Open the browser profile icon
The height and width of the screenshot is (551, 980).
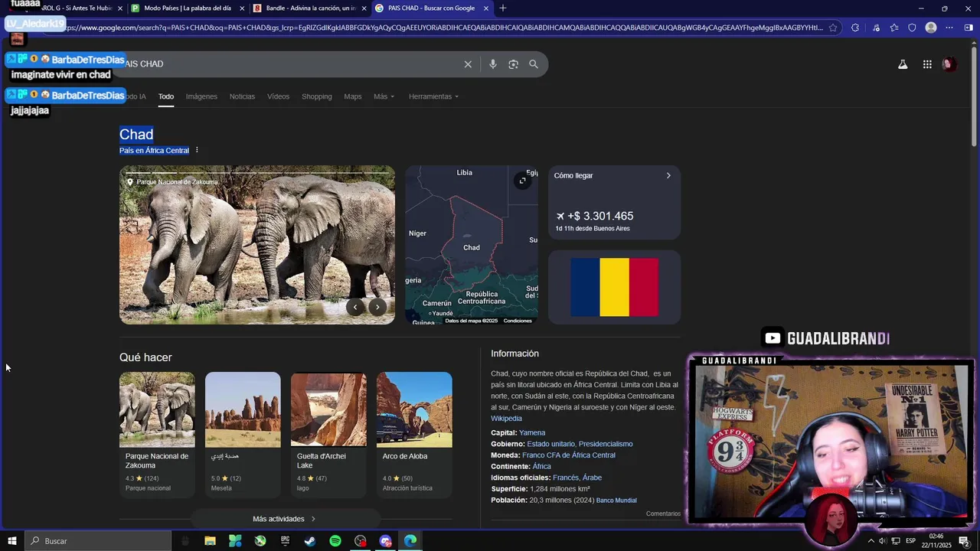click(x=931, y=28)
